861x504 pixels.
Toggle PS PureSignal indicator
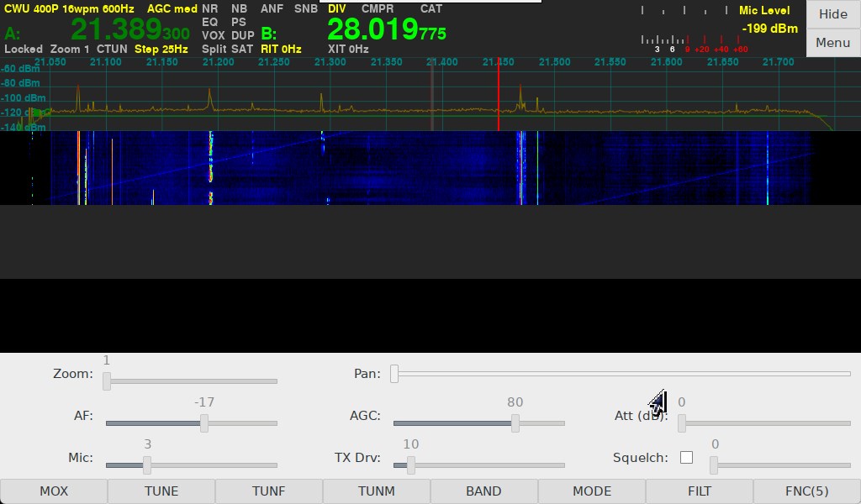239,22
